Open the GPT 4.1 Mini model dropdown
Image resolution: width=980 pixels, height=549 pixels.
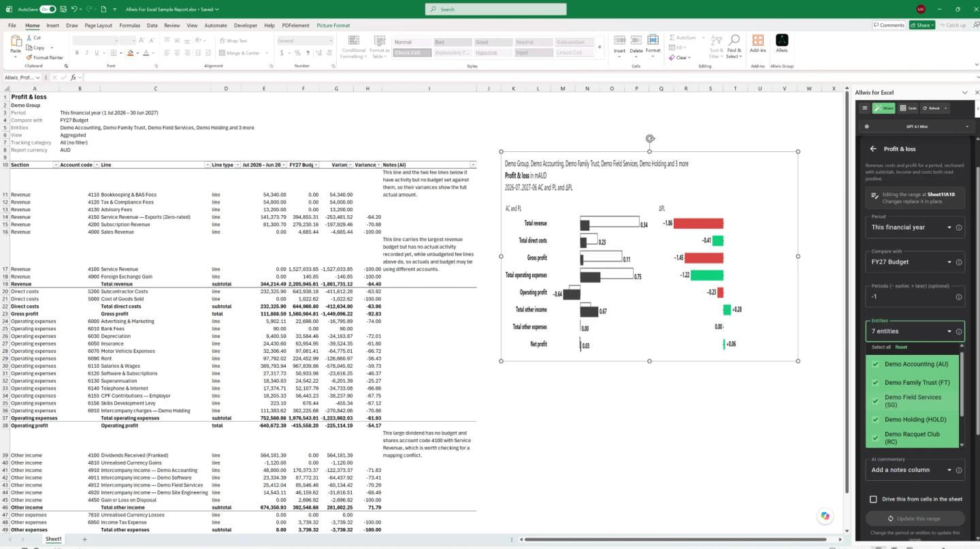pos(917,127)
